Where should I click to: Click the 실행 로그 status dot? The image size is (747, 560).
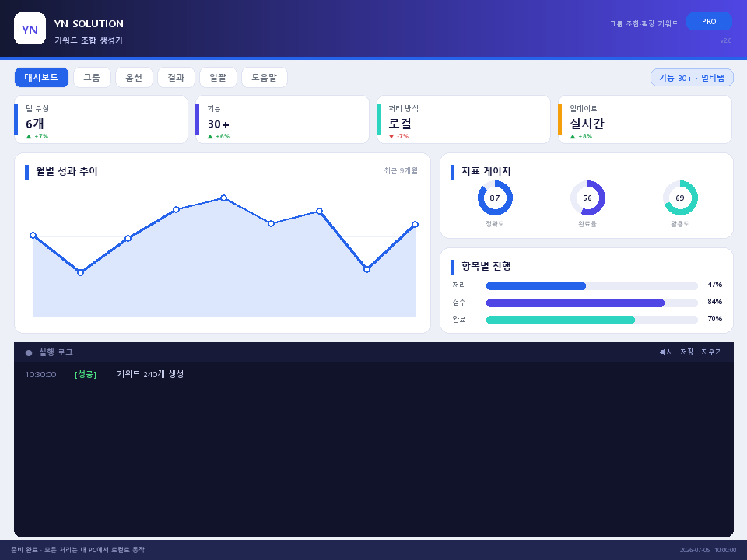point(29,353)
